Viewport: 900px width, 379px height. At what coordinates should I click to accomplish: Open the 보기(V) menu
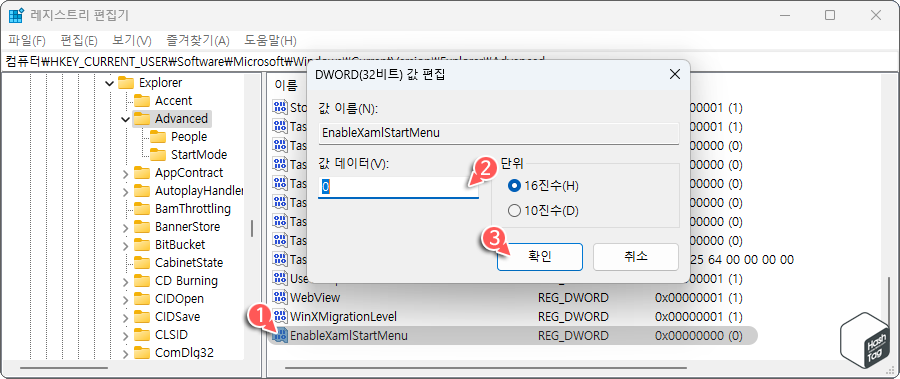[x=131, y=41]
